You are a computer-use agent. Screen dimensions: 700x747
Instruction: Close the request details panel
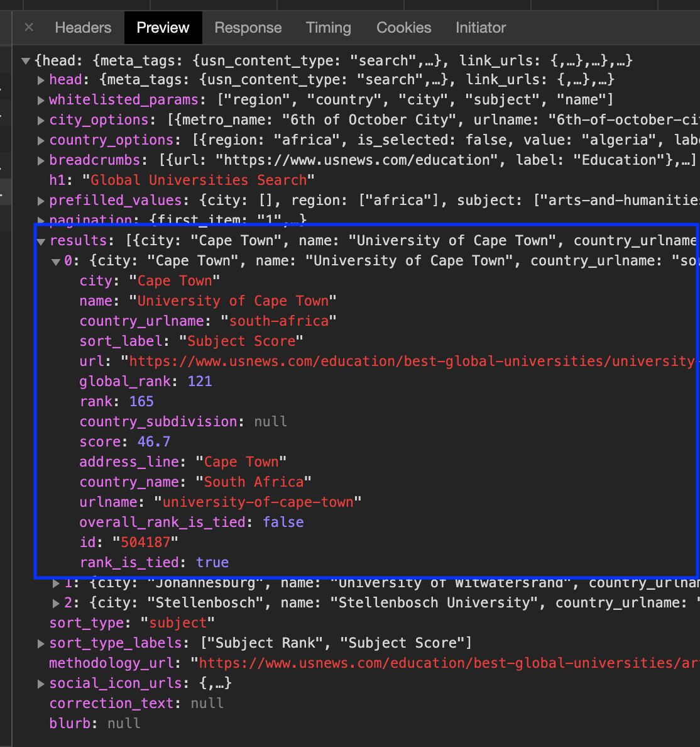pyautogui.click(x=29, y=28)
